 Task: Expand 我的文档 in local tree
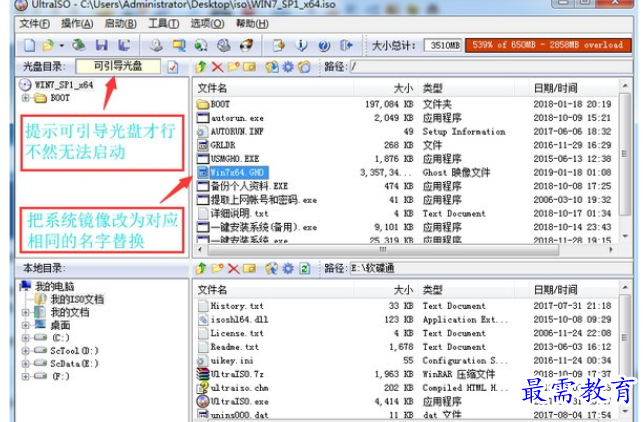coord(25,313)
